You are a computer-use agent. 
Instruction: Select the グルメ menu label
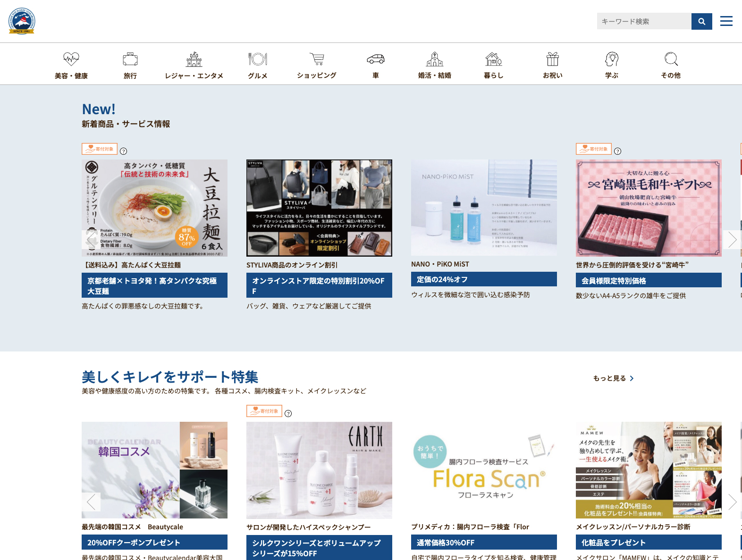pos(258,75)
